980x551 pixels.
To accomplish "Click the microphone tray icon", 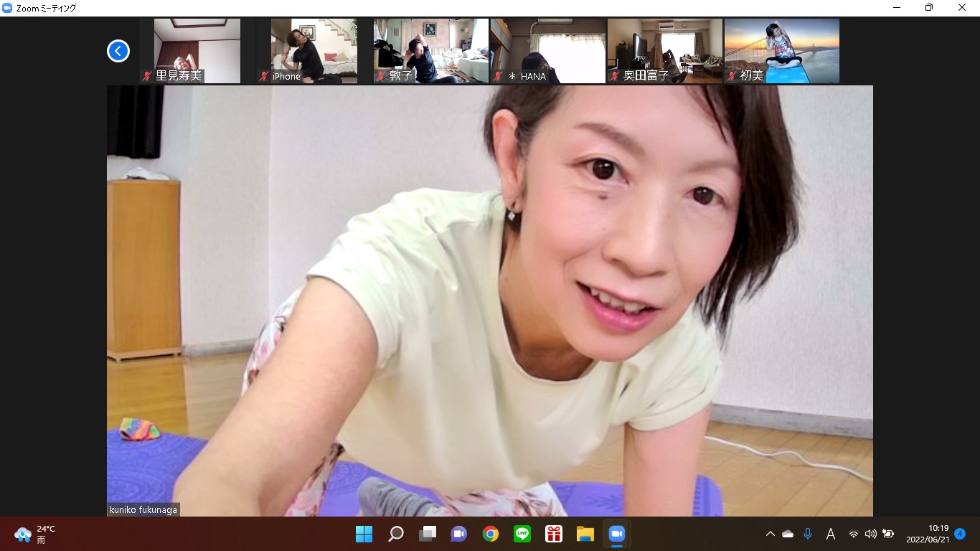I will coord(808,534).
